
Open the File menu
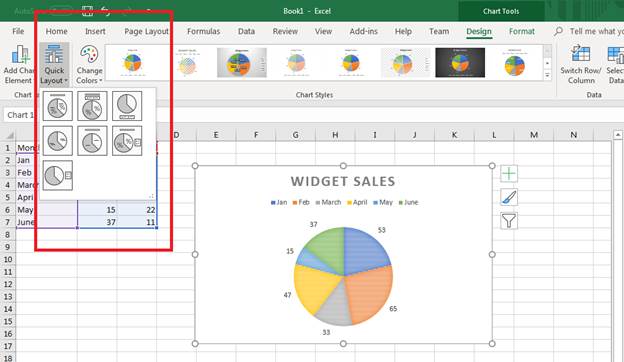pyautogui.click(x=18, y=31)
